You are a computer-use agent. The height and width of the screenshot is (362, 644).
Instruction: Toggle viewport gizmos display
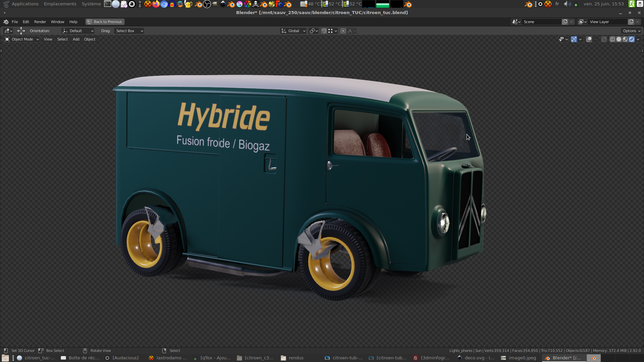point(574,39)
